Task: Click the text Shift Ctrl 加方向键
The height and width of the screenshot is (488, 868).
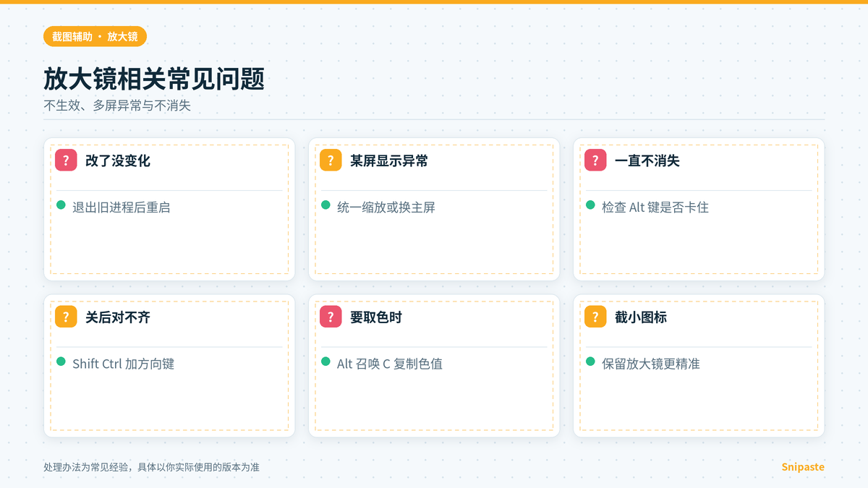Action: tap(123, 364)
